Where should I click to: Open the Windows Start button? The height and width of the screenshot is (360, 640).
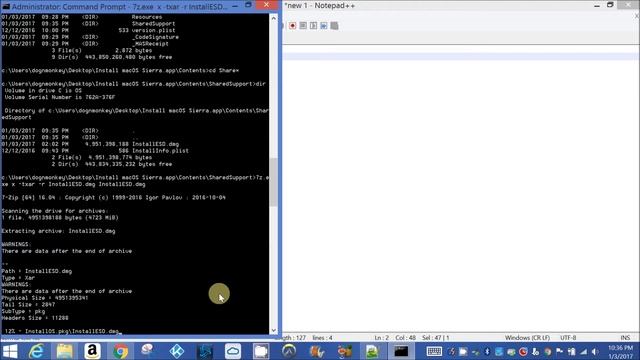pyautogui.click(x=10, y=351)
